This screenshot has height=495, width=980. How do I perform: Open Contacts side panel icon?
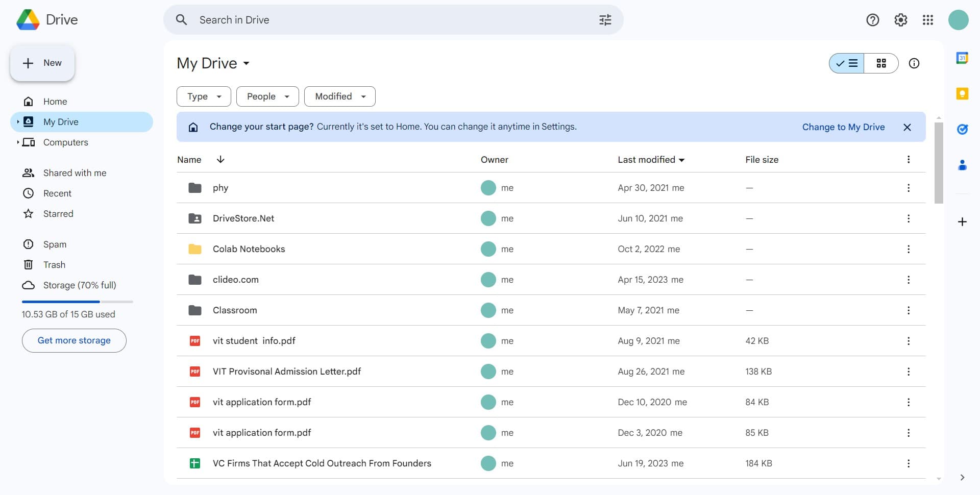coord(962,165)
